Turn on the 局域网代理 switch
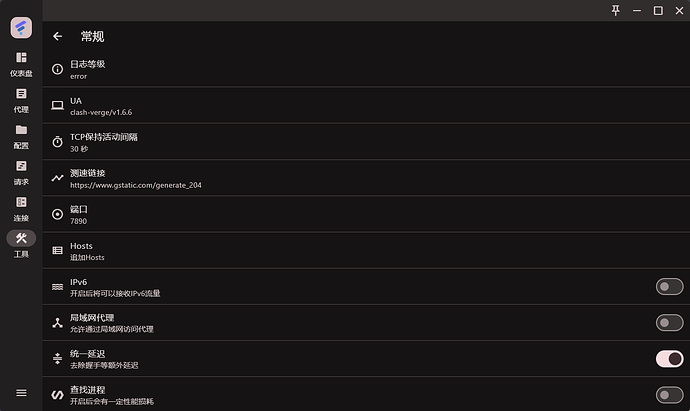Screen dimensions: 690x411 point(669,322)
